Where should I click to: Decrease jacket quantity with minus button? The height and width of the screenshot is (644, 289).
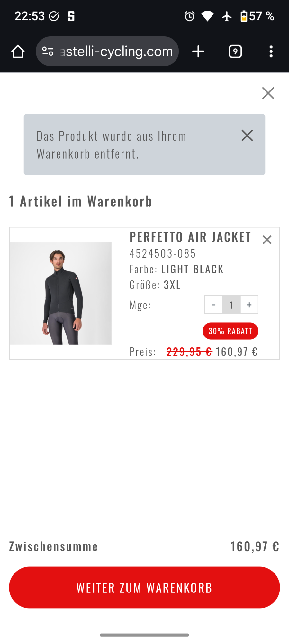coord(213,305)
